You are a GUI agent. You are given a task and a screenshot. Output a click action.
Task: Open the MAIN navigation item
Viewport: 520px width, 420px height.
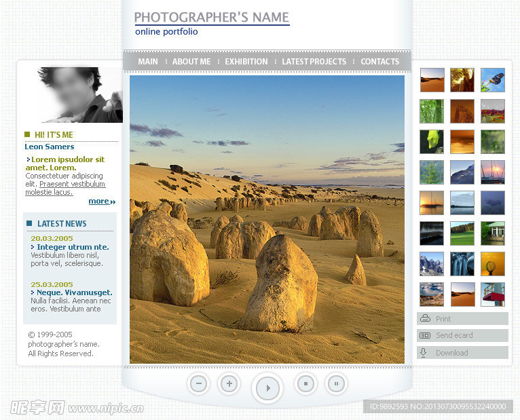click(148, 62)
